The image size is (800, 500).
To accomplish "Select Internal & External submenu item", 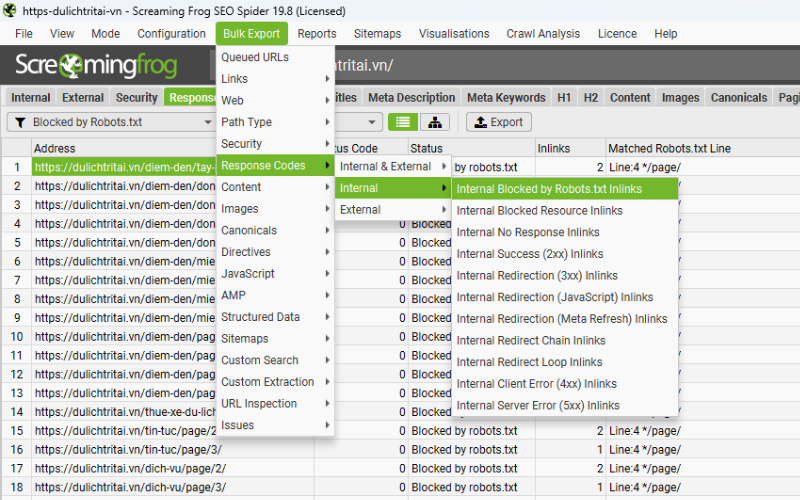I will 393,166.
